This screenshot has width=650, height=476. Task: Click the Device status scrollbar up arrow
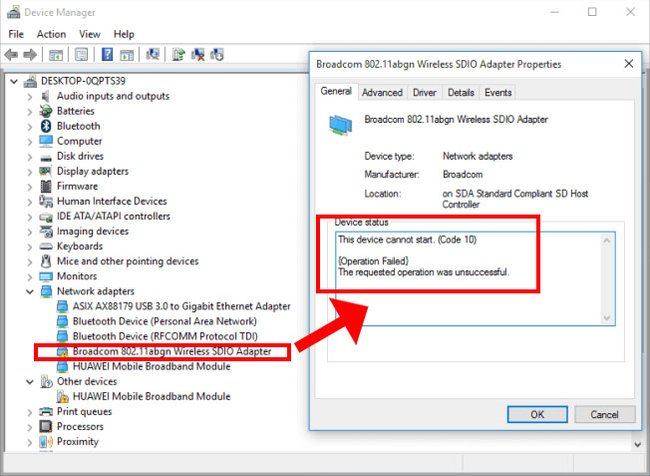coord(607,240)
